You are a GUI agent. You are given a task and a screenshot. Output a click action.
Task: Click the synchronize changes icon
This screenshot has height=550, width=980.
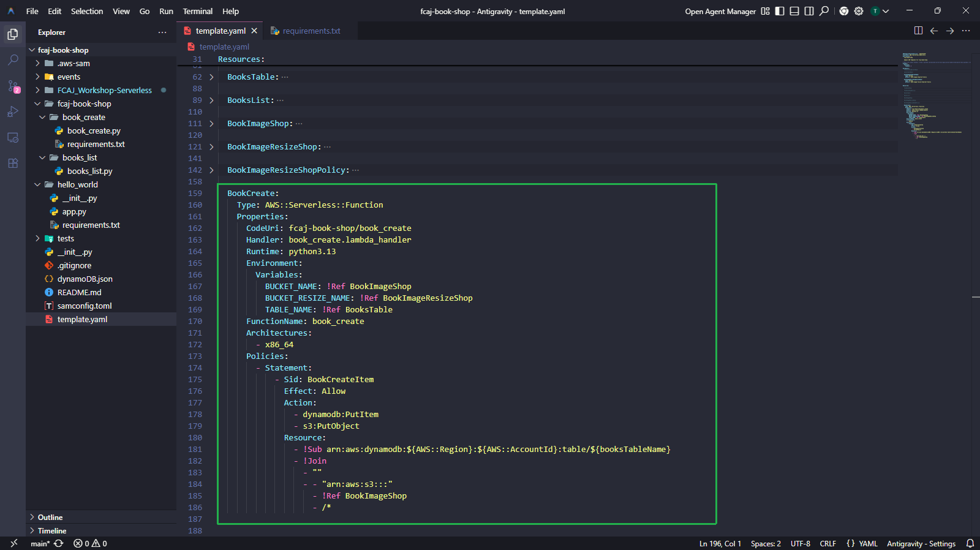[x=59, y=543]
